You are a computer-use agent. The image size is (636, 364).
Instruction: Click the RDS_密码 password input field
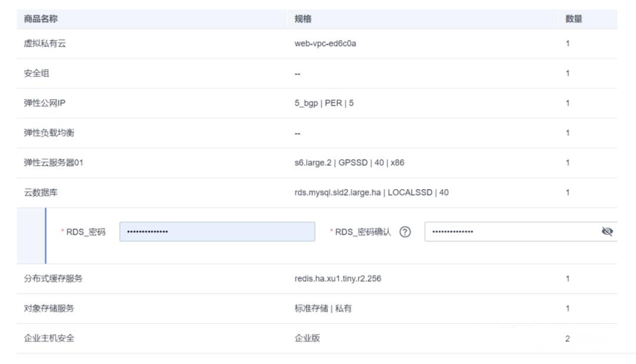tap(217, 231)
